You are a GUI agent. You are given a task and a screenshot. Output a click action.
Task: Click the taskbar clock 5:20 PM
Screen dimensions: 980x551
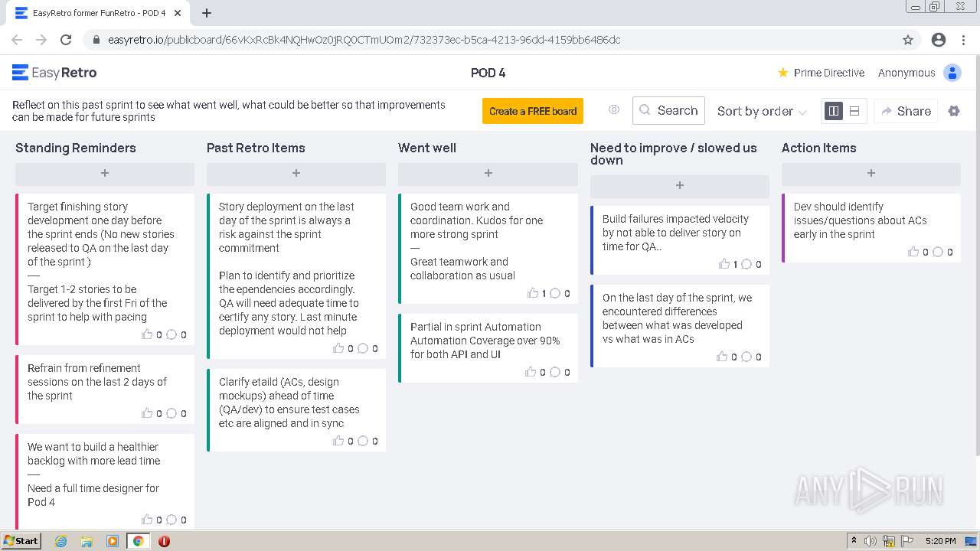coord(940,541)
